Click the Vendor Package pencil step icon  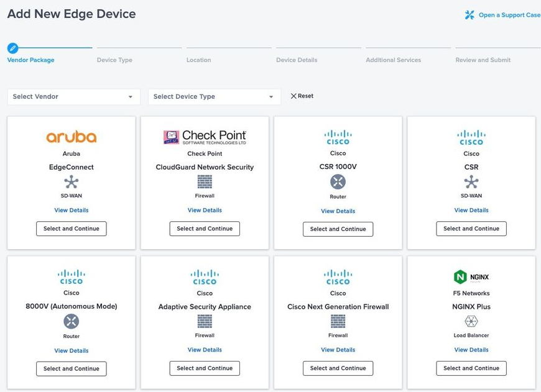[x=13, y=48]
